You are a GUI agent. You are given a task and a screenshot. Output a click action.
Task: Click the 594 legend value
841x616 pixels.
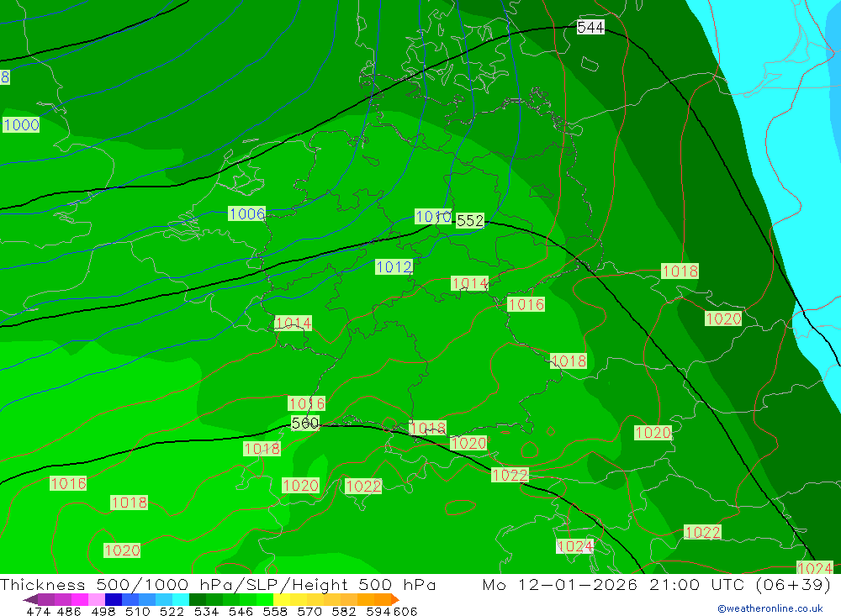(378, 611)
